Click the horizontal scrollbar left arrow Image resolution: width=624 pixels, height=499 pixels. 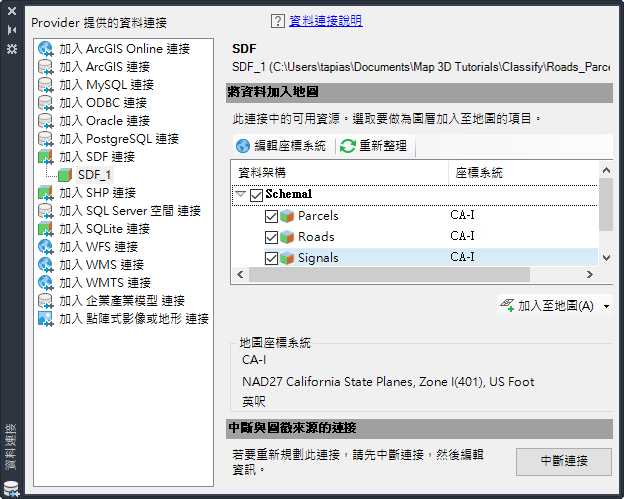point(240,275)
